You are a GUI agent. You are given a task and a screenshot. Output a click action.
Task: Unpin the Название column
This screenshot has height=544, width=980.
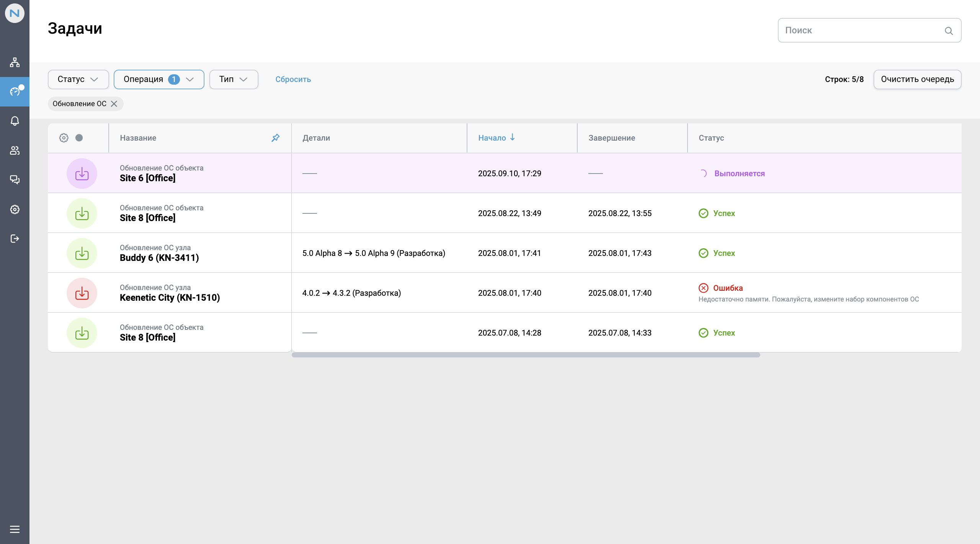[275, 138]
